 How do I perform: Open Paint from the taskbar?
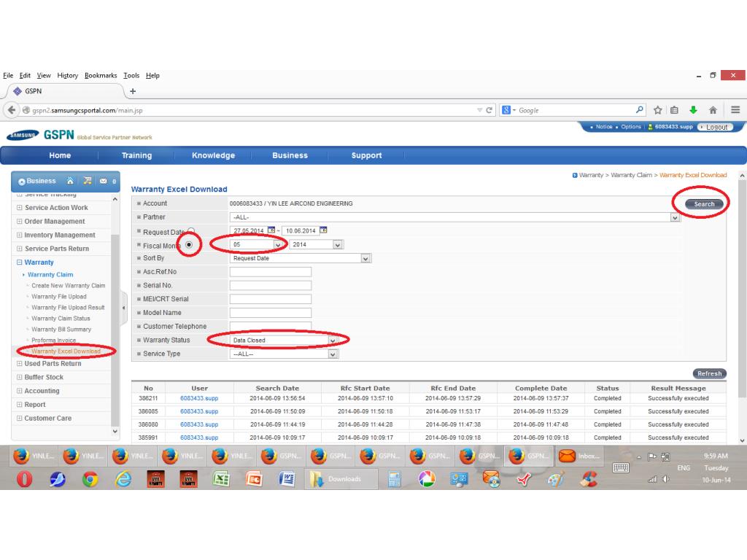pyautogui.click(x=555, y=478)
